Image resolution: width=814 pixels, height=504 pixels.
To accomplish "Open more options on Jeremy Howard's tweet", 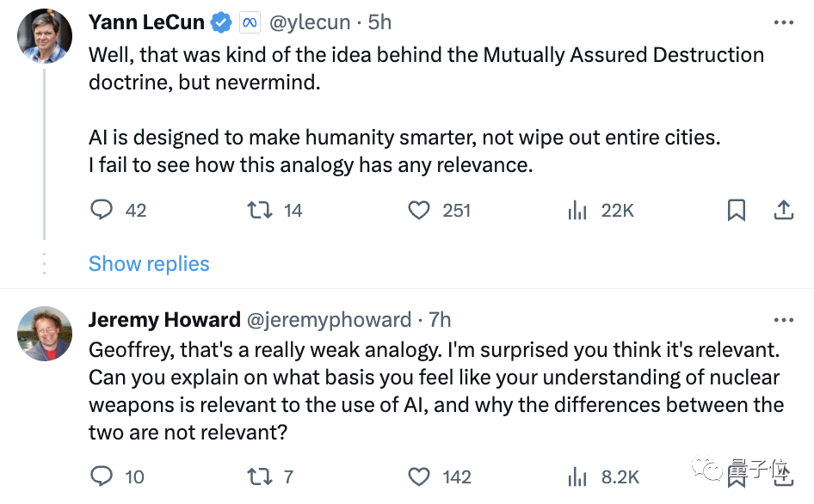I will point(783,320).
